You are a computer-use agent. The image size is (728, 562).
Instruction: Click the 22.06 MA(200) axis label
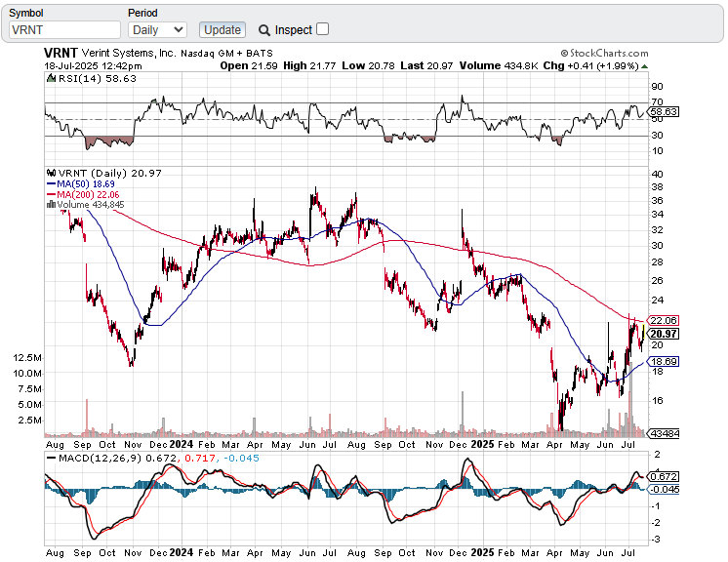point(664,320)
